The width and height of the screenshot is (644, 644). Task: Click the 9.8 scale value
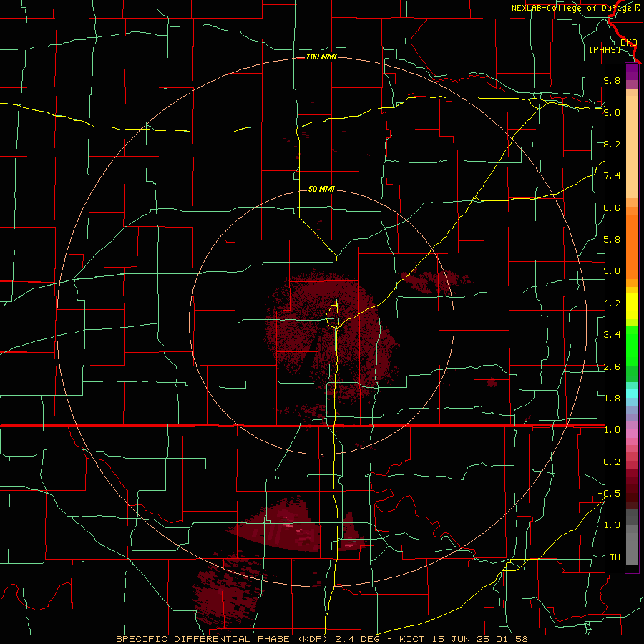(612, 80)
